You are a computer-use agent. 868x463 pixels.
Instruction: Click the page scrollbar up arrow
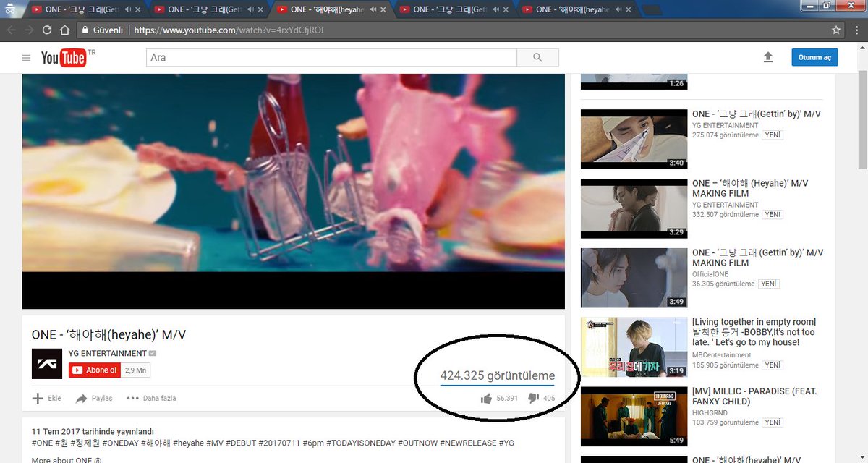click(x=862, y=48)
